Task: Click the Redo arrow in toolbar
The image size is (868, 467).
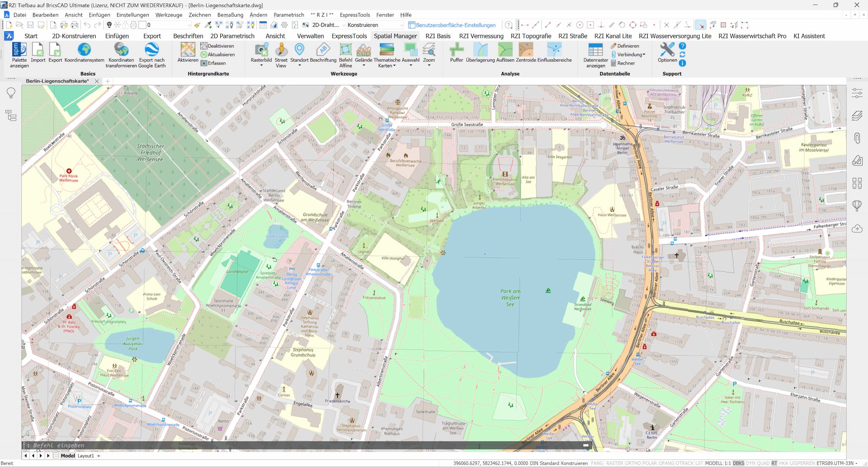Action: coord(97,25)
